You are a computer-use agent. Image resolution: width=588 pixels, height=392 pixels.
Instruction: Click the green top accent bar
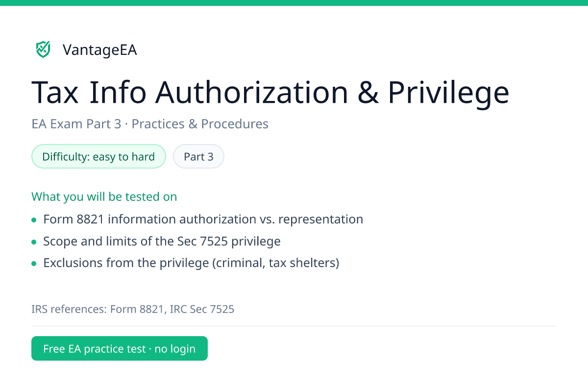pyautogui.click(x=294, y=2)
